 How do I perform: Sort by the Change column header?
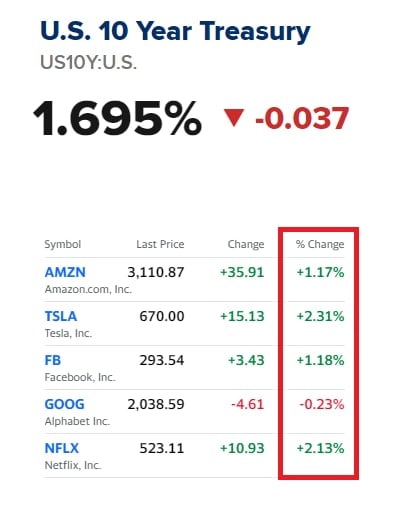[246, 244]
